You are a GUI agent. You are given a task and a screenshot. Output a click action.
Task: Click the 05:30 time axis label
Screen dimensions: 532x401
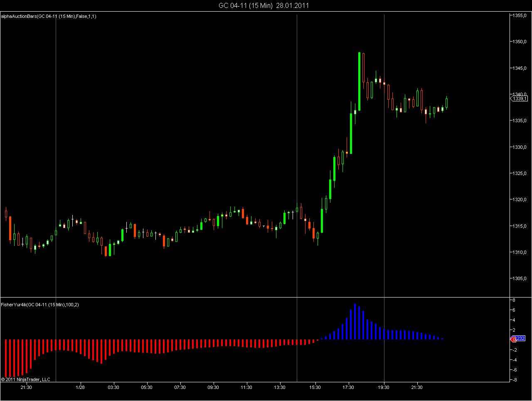(x=146, y=387)
